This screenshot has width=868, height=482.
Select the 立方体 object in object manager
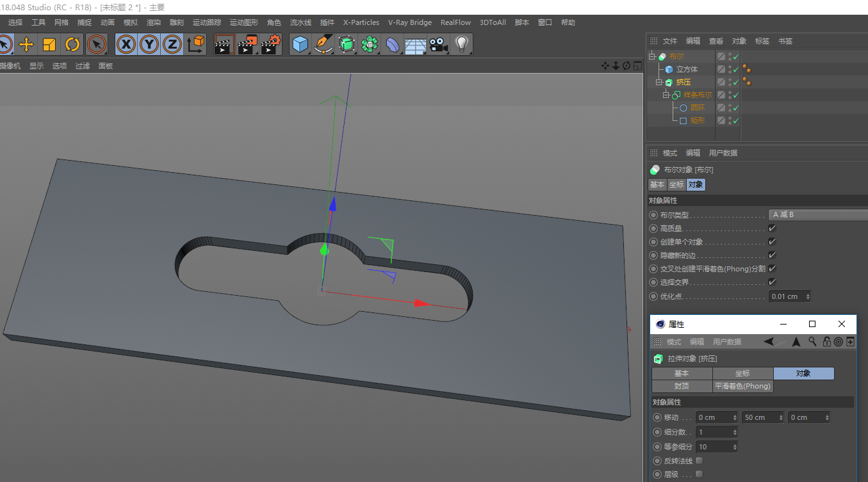tap(687, 69)
